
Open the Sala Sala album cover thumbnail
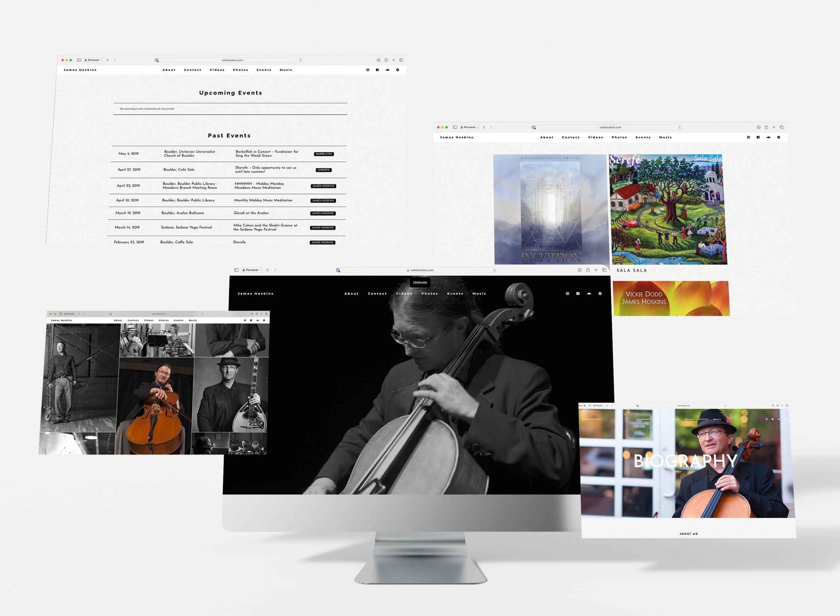click(x=667, y=210)
